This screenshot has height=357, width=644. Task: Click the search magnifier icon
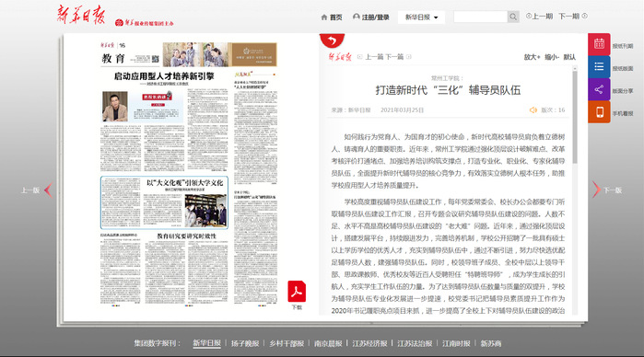513,17
